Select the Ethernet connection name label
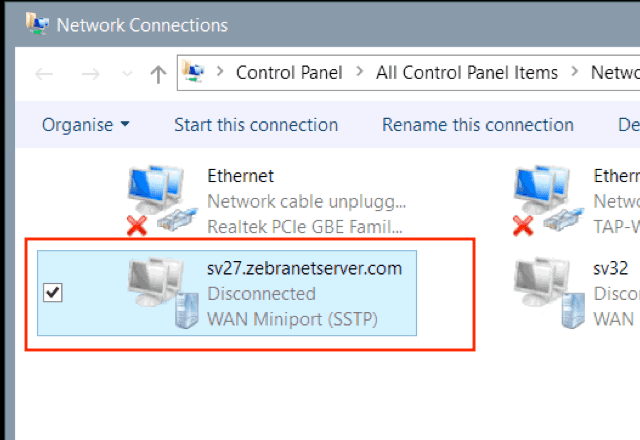Viewport: 640px width, 440px height. pyautogui.click(x=240, y=176)
